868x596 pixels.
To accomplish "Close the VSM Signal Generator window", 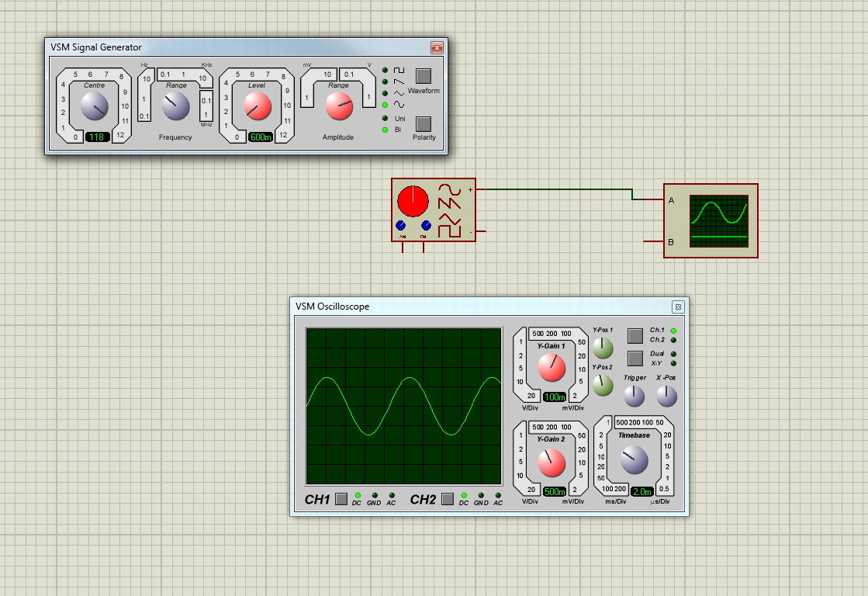I will (437, 47).
